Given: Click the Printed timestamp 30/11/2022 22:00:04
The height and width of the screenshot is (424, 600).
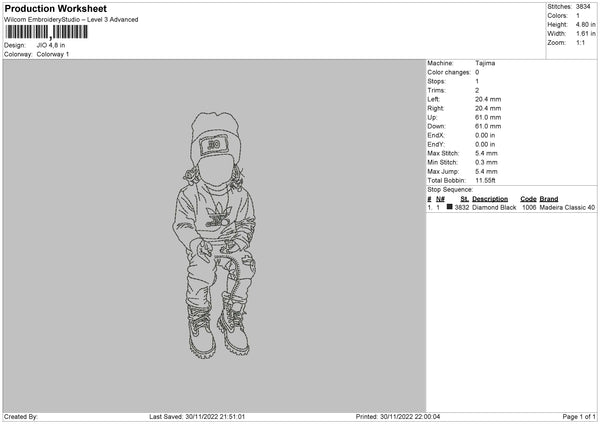Looking at the screenshot, I should (x=410, y=417).
